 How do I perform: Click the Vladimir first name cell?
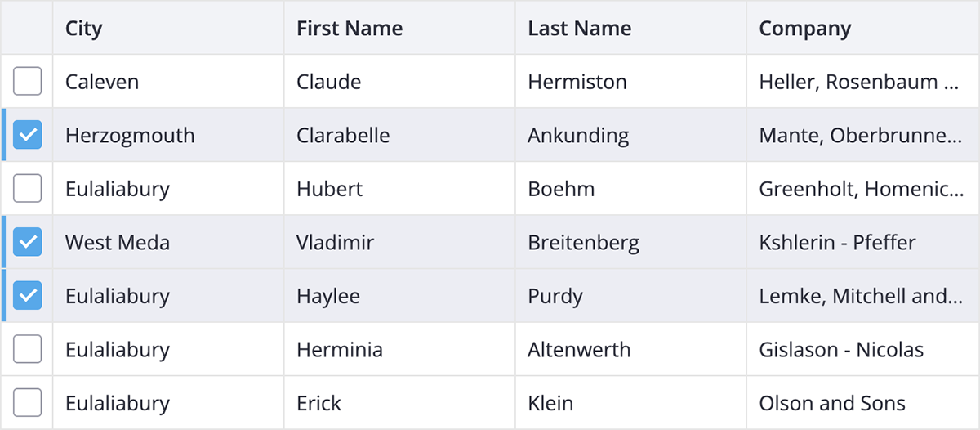tap(399, 242)
